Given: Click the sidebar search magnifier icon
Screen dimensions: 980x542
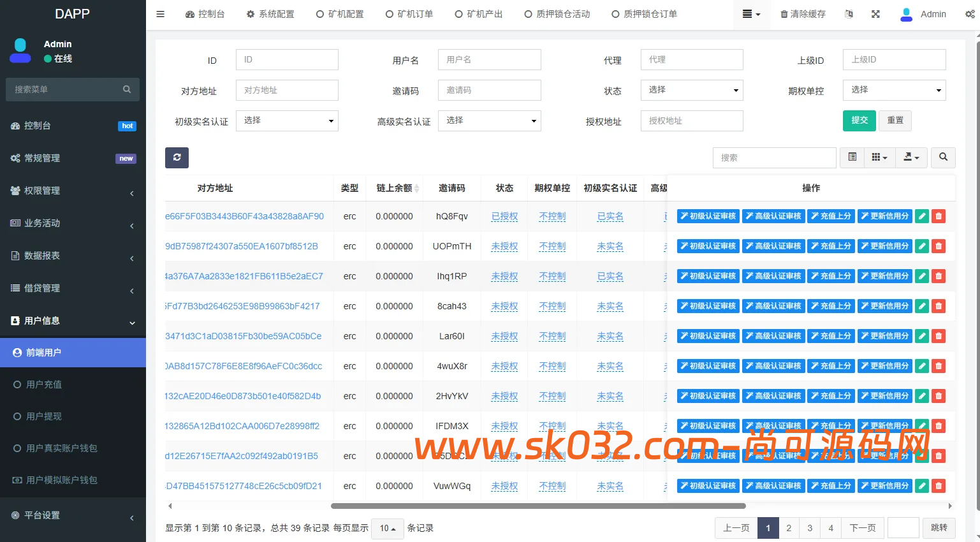Looking at the screenshot, I should tap(127, 89).
